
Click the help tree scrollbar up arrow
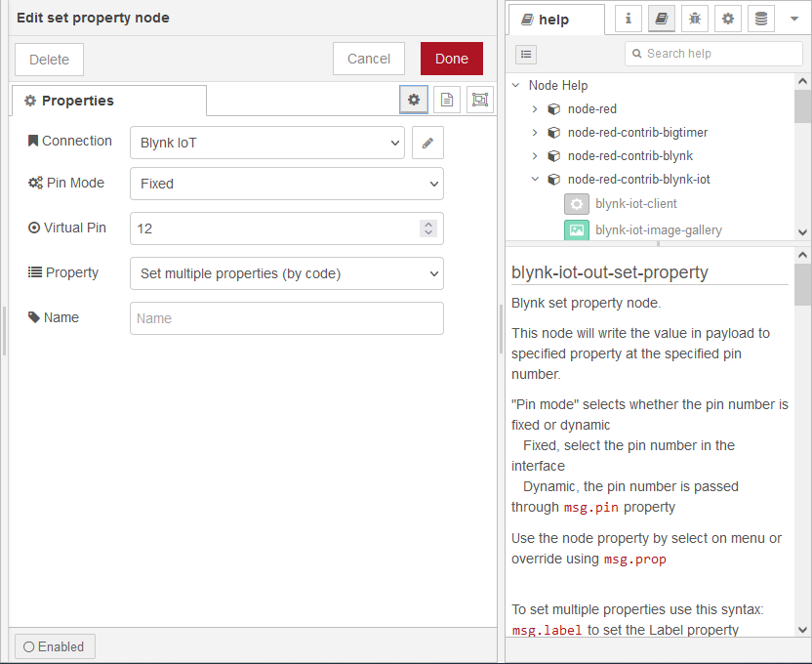point(802,81)
